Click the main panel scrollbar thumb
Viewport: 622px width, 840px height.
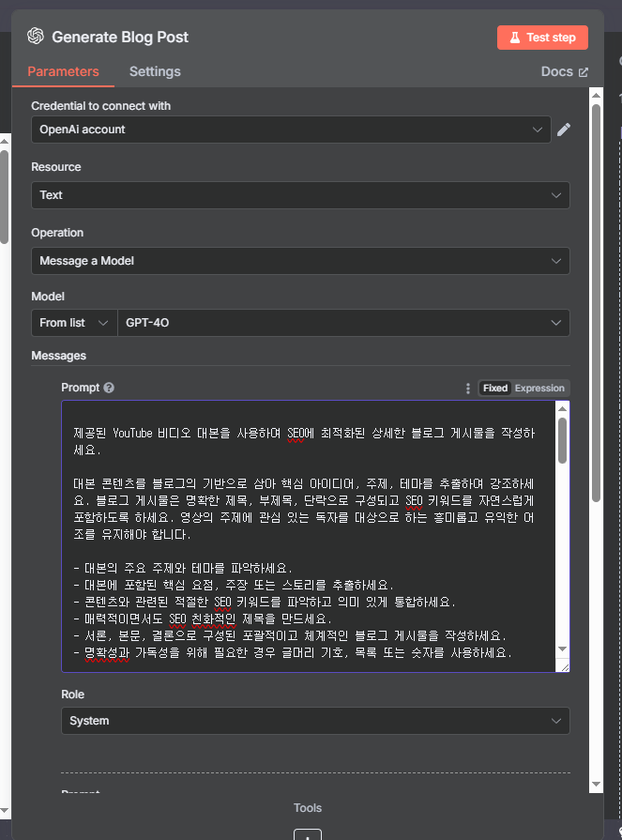coord(596,302)
